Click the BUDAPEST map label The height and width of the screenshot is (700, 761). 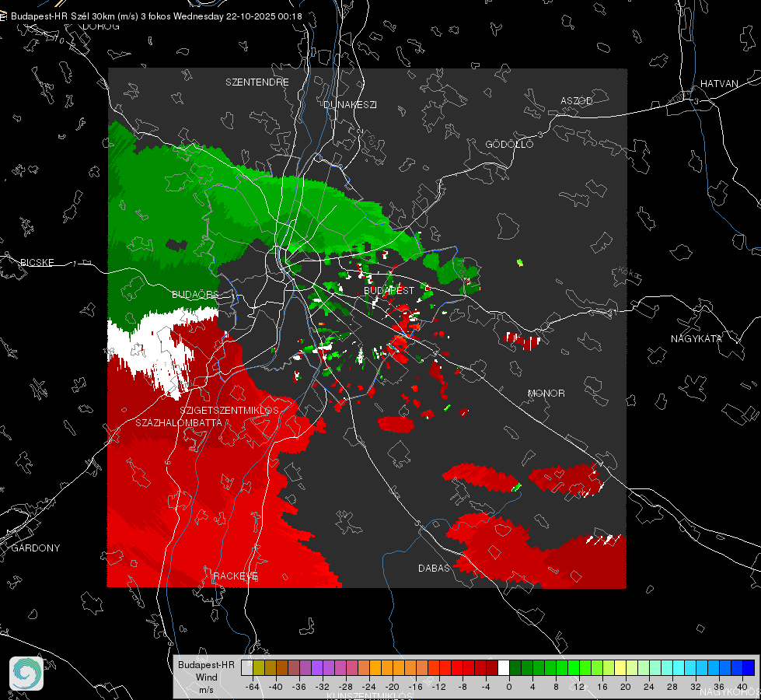click(x=389, y=290)
